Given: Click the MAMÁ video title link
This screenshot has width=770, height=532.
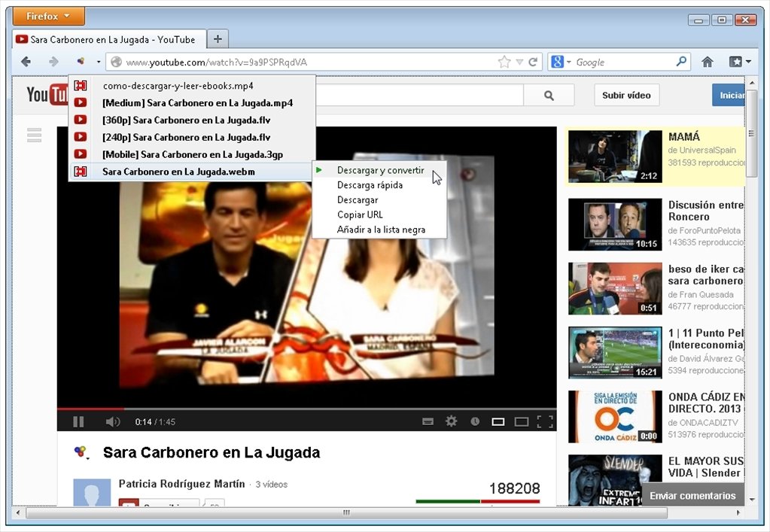Looking at the screenshot, I should [684, 137].
